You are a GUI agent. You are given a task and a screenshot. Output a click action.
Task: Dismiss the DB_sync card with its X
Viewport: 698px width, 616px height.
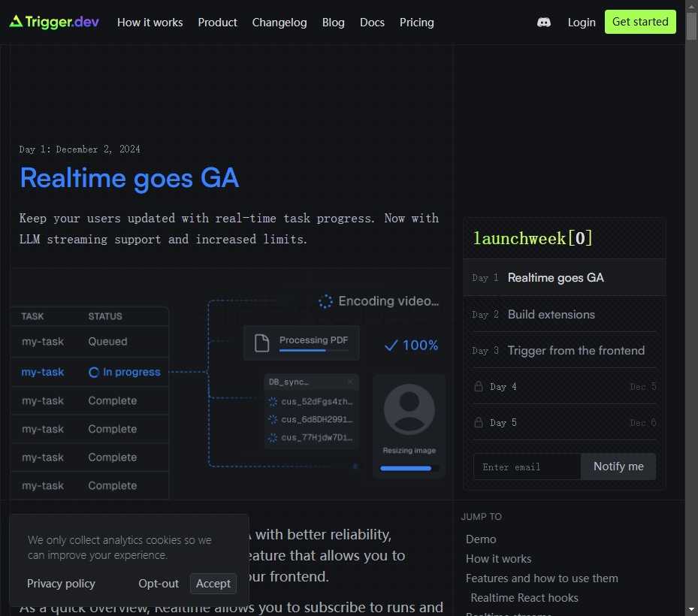tap(349, 382)
